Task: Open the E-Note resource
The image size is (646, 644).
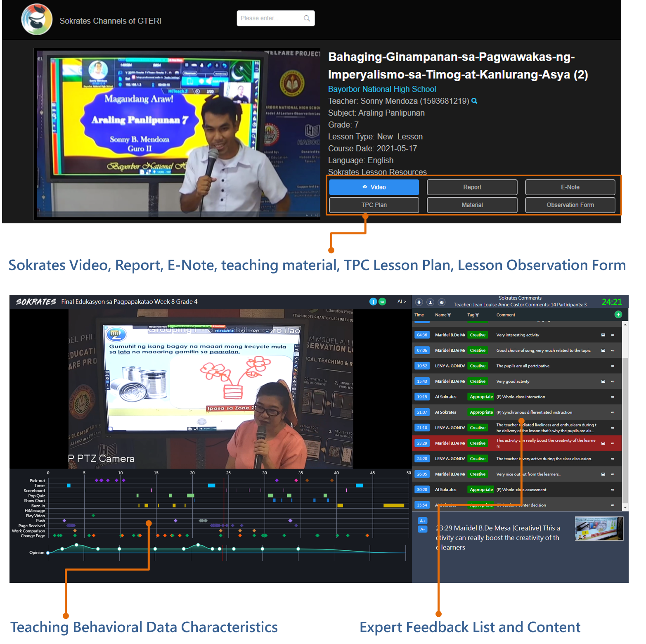Action: [x=570, y=187]
